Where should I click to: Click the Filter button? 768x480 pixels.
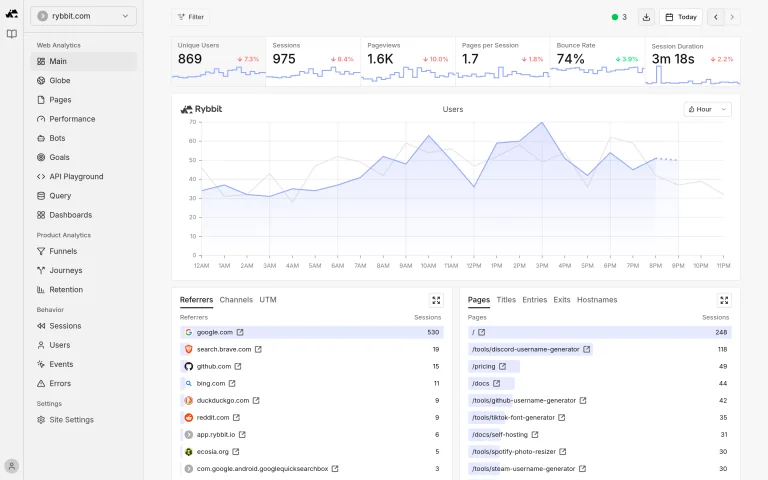[x=191, y=17]
